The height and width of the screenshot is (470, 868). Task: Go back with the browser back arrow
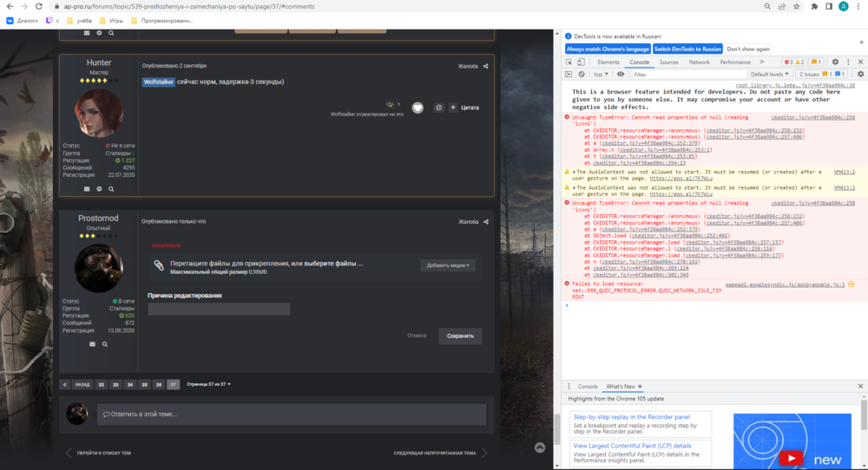tap(10, 6)
